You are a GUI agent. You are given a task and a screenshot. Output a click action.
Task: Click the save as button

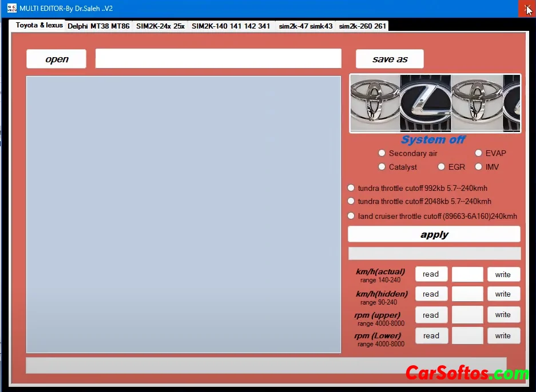(x=390, y=59)
